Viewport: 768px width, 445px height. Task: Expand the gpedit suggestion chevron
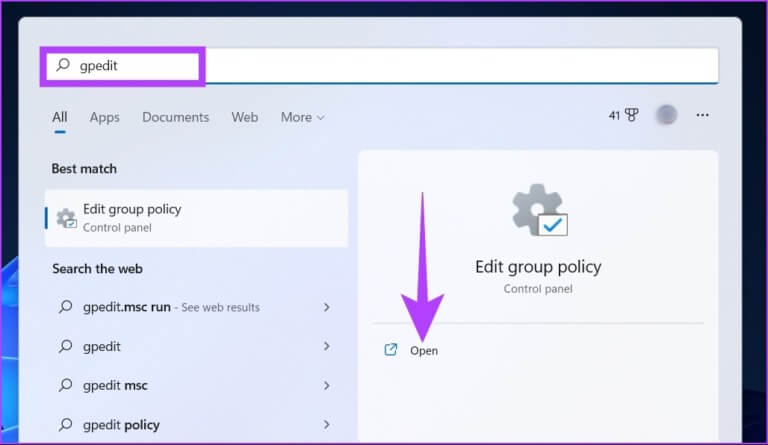click(x=326, y=346)
